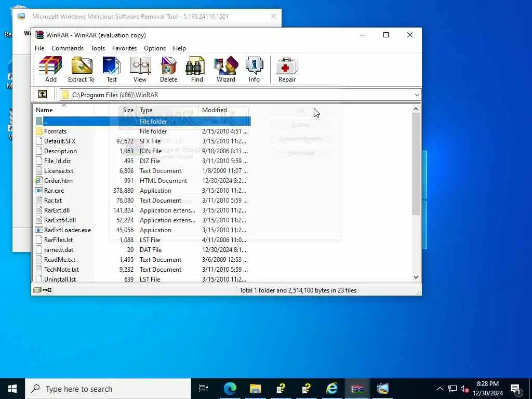Click the muted volume tray icon
The width and height of the screenshot is (532, 399).
[464, 389]
